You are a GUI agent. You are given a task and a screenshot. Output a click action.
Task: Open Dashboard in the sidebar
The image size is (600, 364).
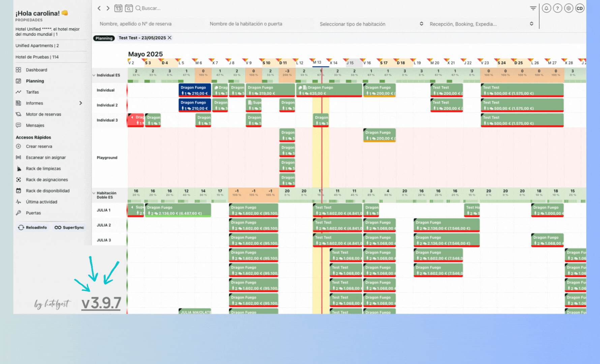coord(36,70)
